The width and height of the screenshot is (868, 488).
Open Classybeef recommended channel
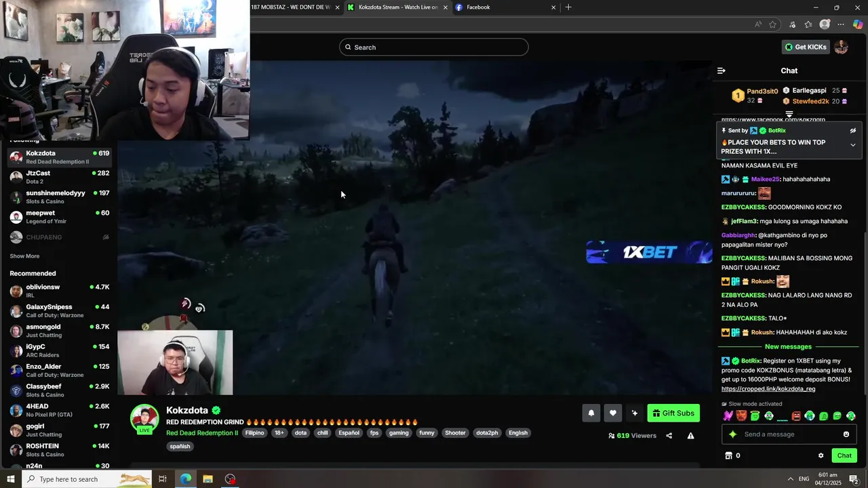pyautogui.click(x=59, y=390)
